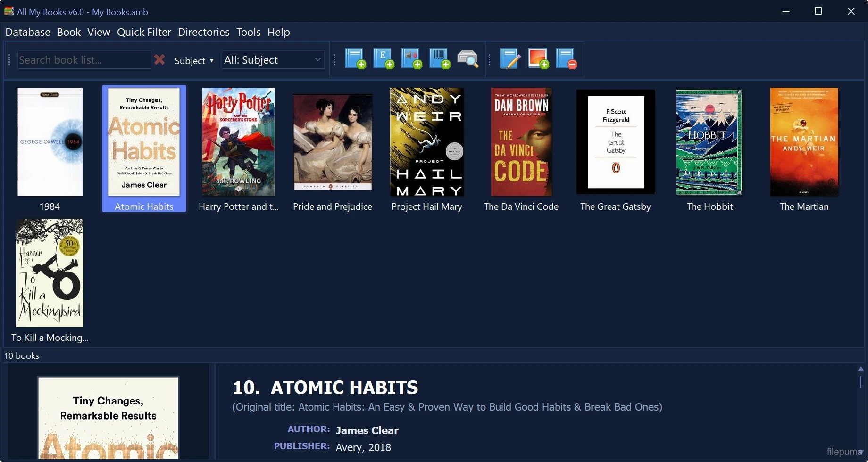Click the All My Books app icon
This screenshot has height=462, width=868.
coord(9,11)
